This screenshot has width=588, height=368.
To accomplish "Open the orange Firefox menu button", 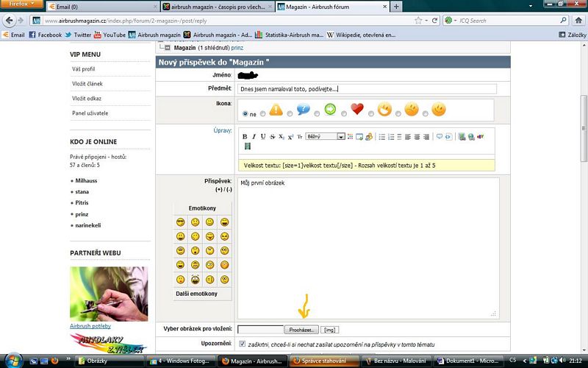I will tap(18, 5).
